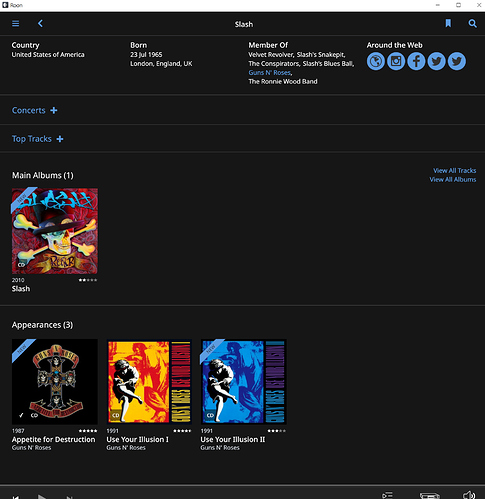Click CD badge on Use Your Illusion II

(210, 415)
